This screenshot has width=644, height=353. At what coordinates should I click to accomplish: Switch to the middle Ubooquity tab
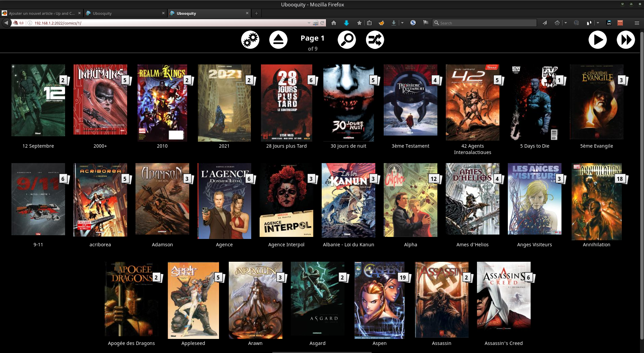125,13
